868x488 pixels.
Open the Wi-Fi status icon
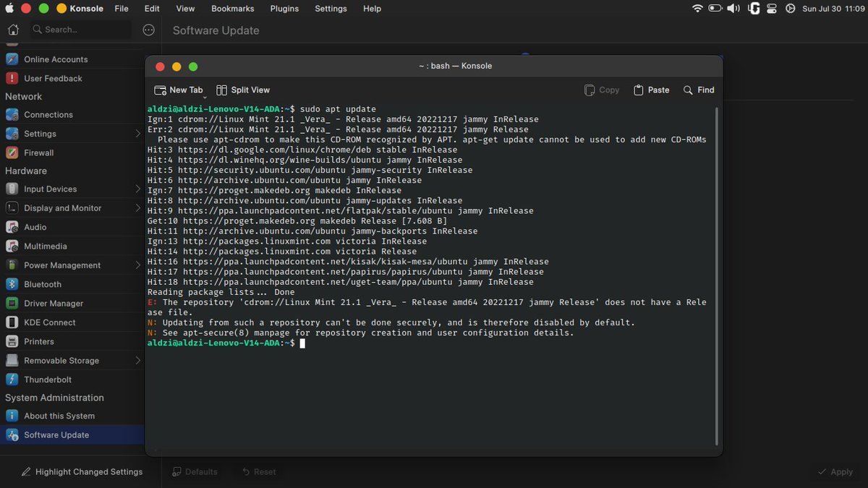coord(697,9)
